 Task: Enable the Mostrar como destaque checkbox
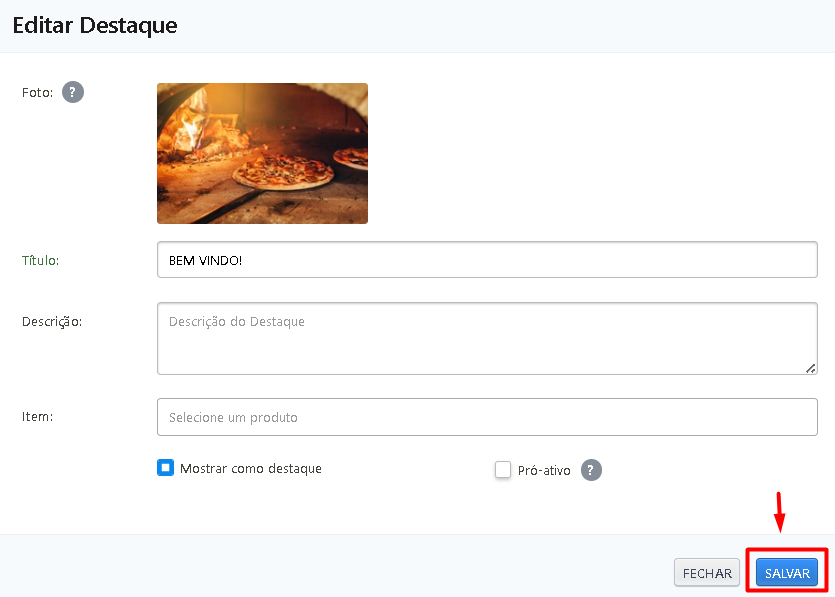tap(166, 467)
